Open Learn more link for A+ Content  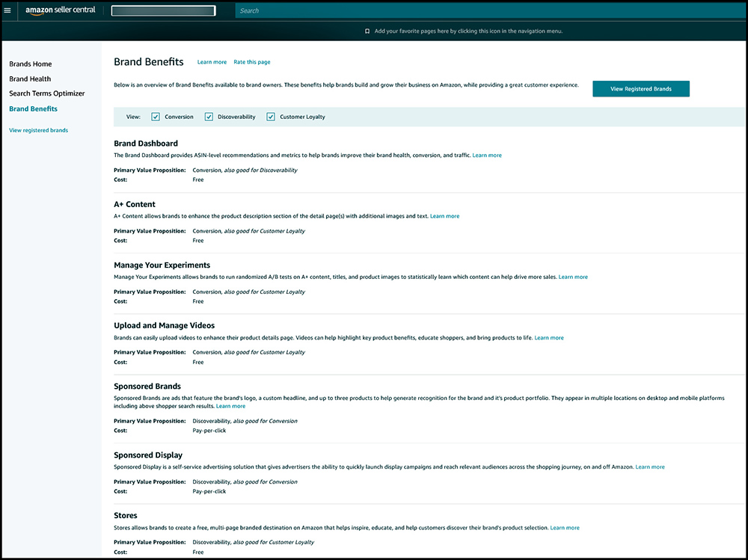[444, 216]
